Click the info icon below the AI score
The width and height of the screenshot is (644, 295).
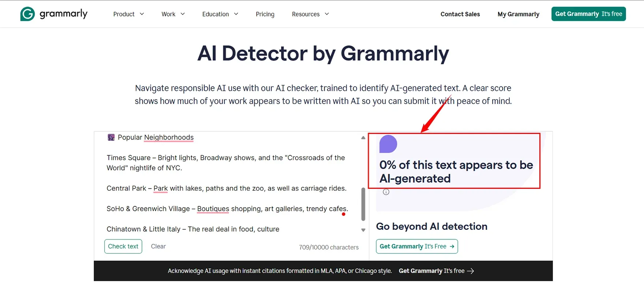click(x=386, y=192)
